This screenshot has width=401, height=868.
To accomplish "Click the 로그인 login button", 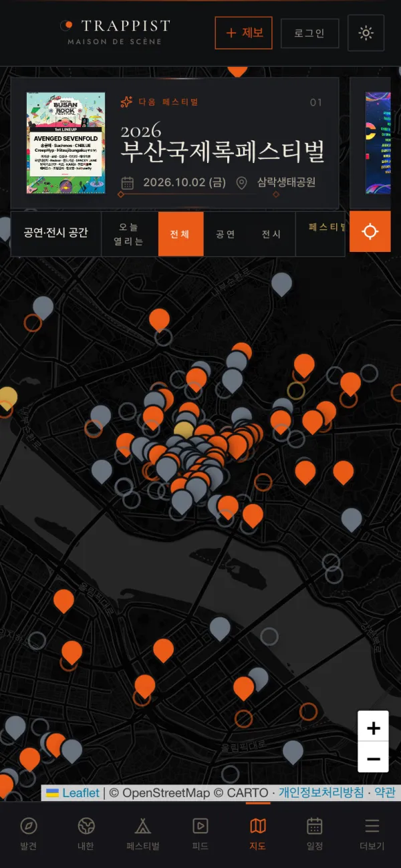I will point(309,33).
